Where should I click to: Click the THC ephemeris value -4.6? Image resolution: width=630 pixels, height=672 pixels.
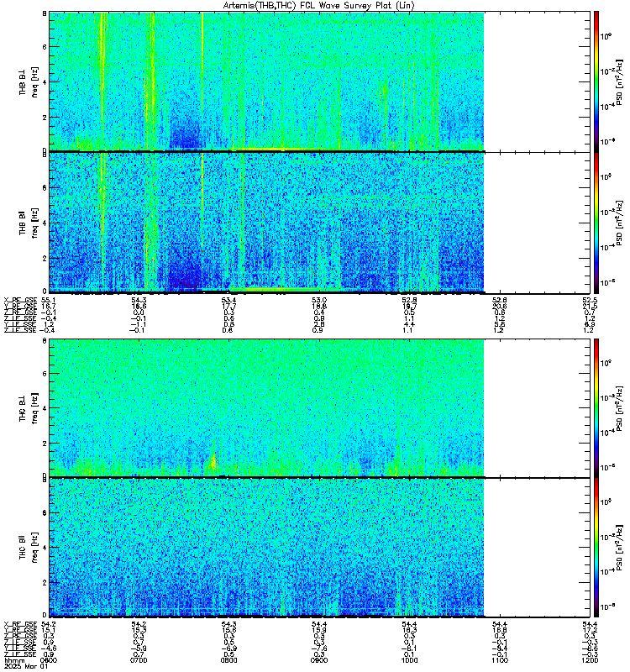(49, 648)
